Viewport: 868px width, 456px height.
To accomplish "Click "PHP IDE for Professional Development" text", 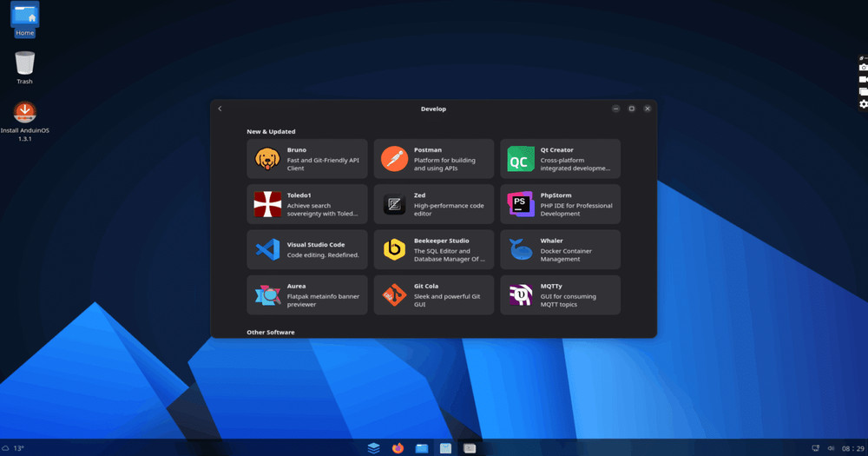I will click(x=576, y=209).
